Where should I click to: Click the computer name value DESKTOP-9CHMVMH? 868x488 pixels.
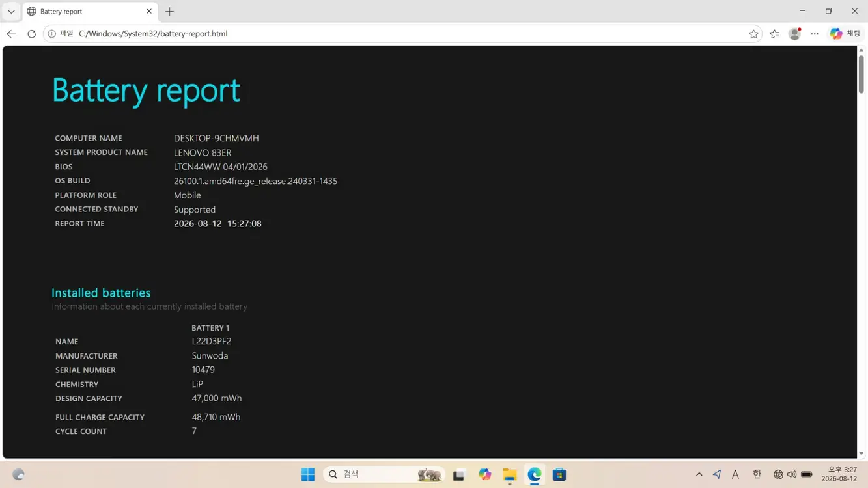pyautogui.click(x=216, y=138)
